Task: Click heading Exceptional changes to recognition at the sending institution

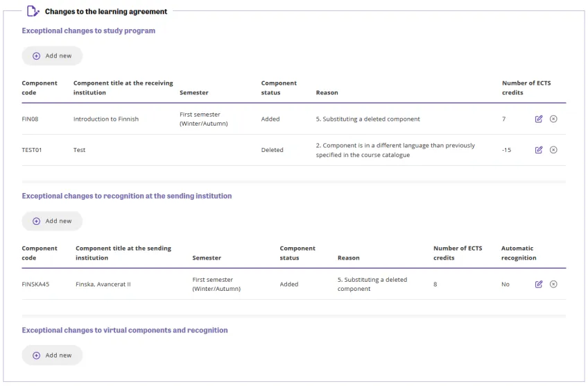Action: (x=127, y=196)
